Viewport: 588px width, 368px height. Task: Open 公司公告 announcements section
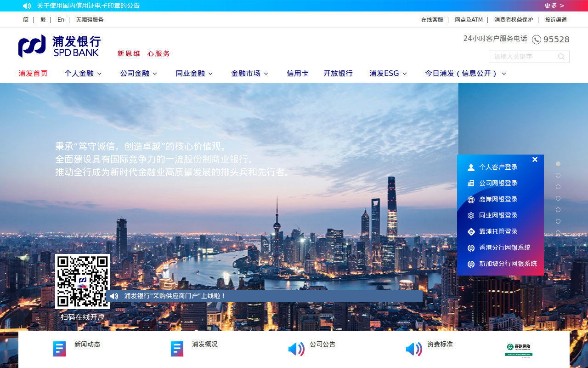pos(322,345)
